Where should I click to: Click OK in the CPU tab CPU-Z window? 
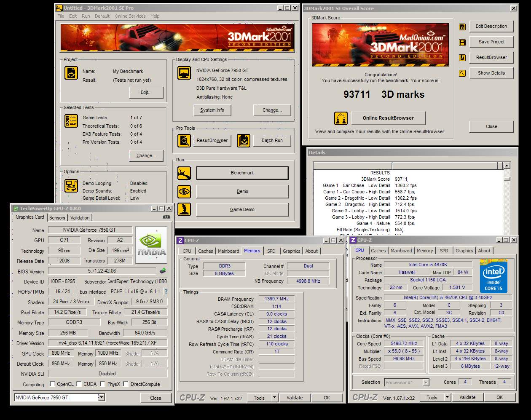pyautogui.click(x=499, y=397)
